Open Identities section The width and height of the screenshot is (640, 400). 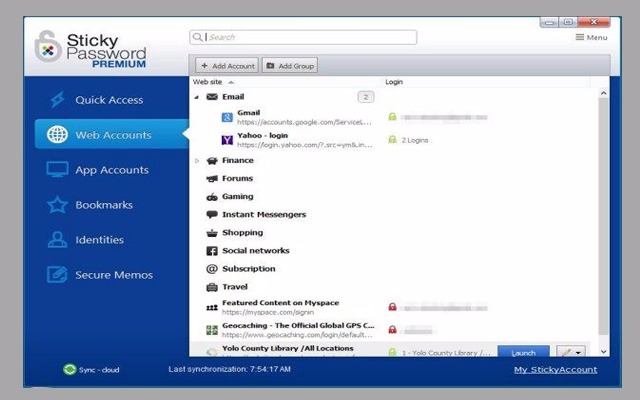coord(100,240)
